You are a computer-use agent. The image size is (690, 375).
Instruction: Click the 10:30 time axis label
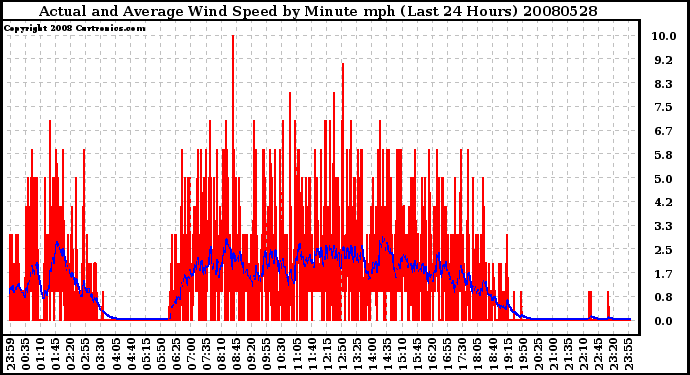click(x=281, y=354)
